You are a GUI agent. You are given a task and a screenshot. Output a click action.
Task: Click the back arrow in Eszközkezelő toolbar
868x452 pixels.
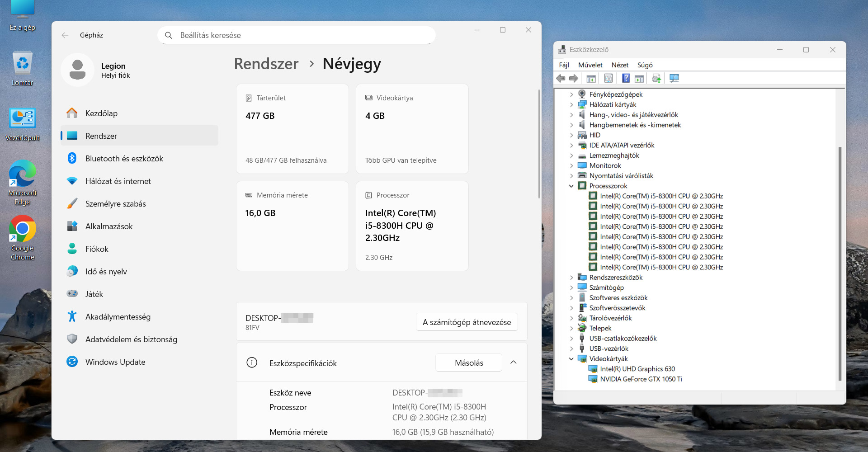[x=561, y=79]
